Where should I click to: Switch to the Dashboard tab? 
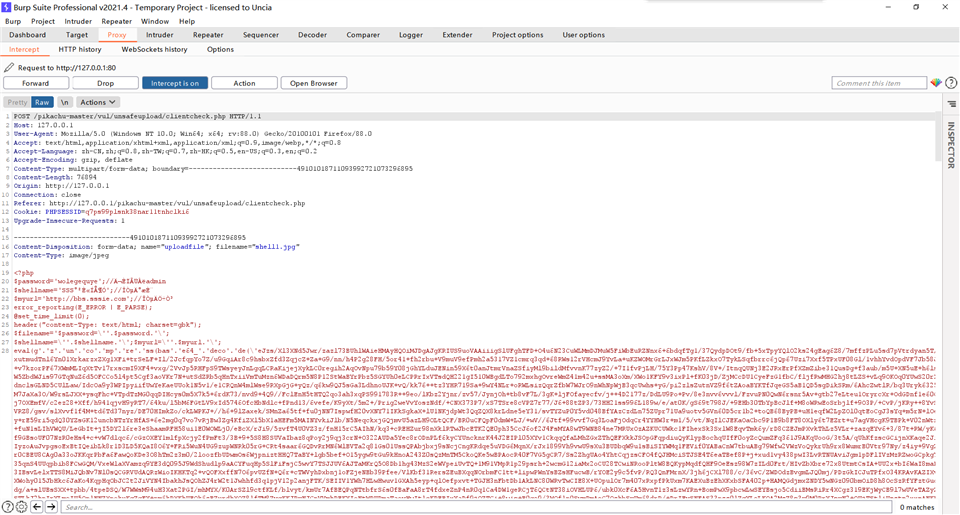(28, 35)
